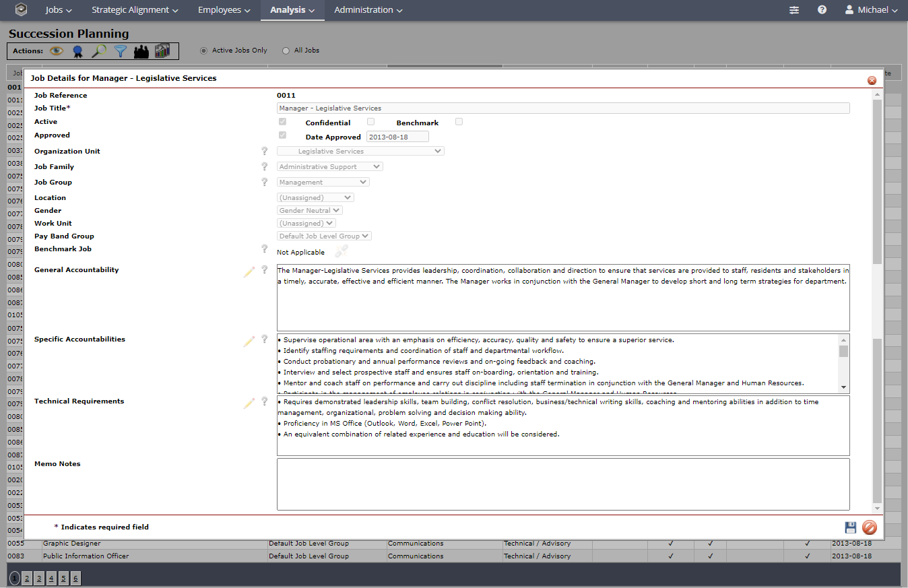This screenshot has width=908, height=588.
Task: Click the Job Title input field
Action: (563, 108)
